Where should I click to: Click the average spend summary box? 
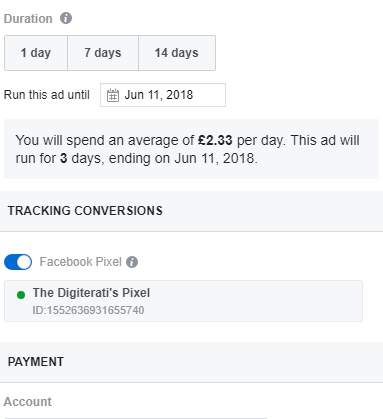[191, 149]
